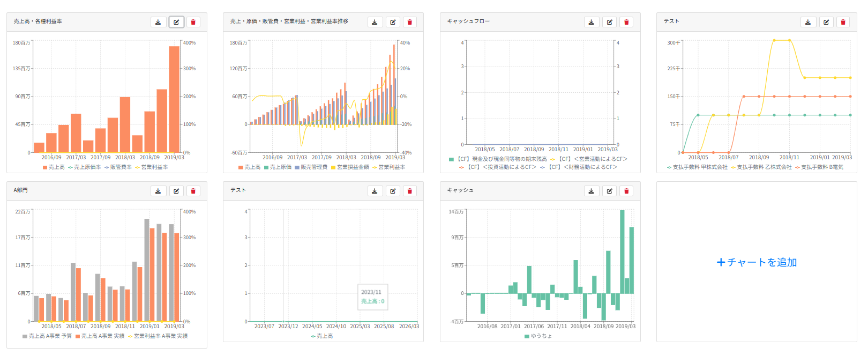Toggle ゆうちょ legend item
The image size is (868, 355).
[x=538, y=336]
